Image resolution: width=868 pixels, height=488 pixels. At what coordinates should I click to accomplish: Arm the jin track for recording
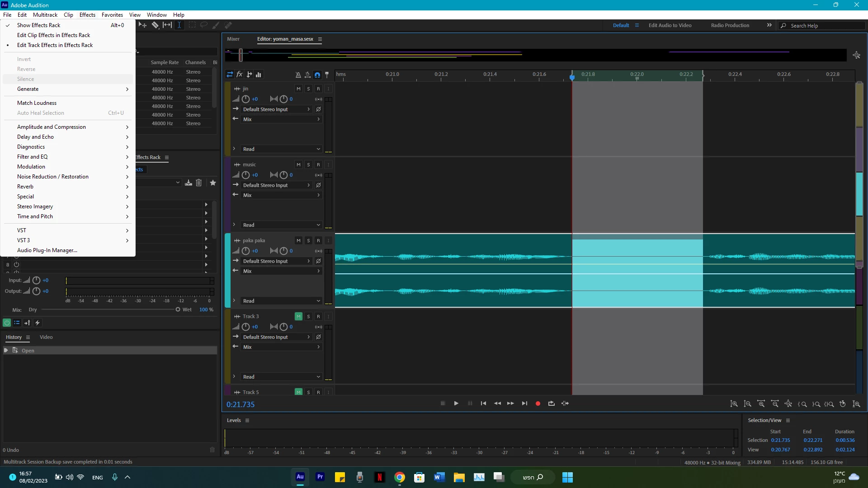(318, 89)
